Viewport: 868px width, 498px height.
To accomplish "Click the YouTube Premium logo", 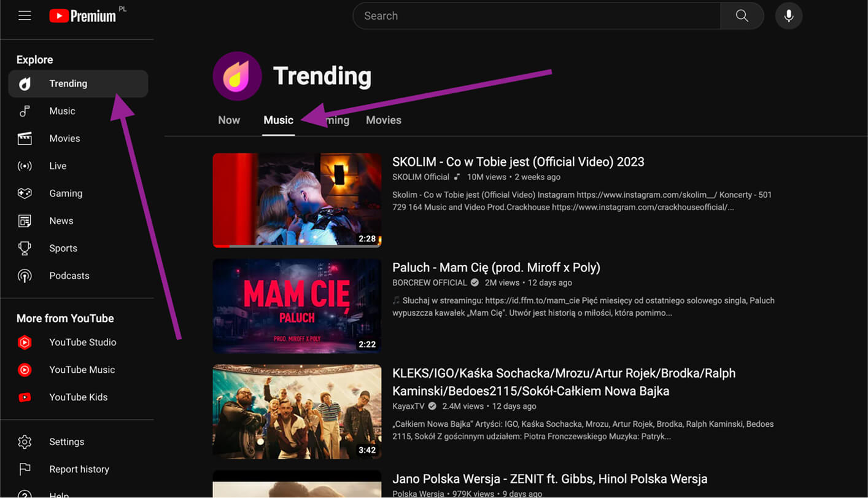I will coord(83,16).
